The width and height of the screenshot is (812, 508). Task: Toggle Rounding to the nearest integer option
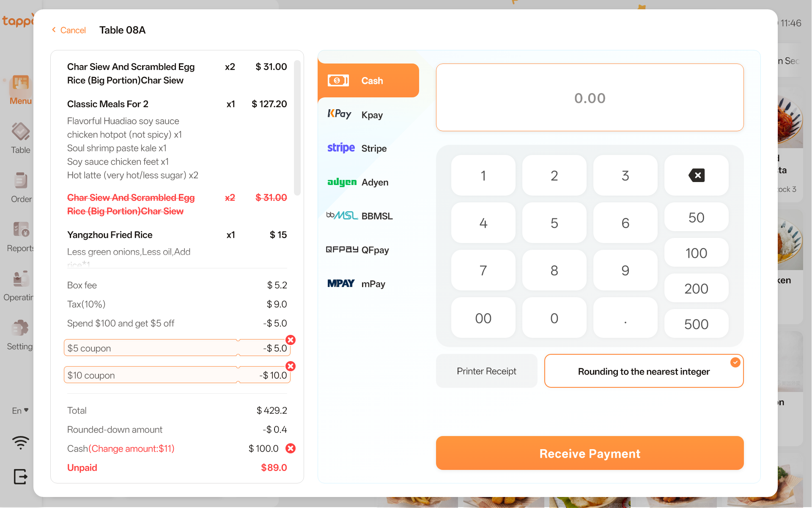coord(644,371)
